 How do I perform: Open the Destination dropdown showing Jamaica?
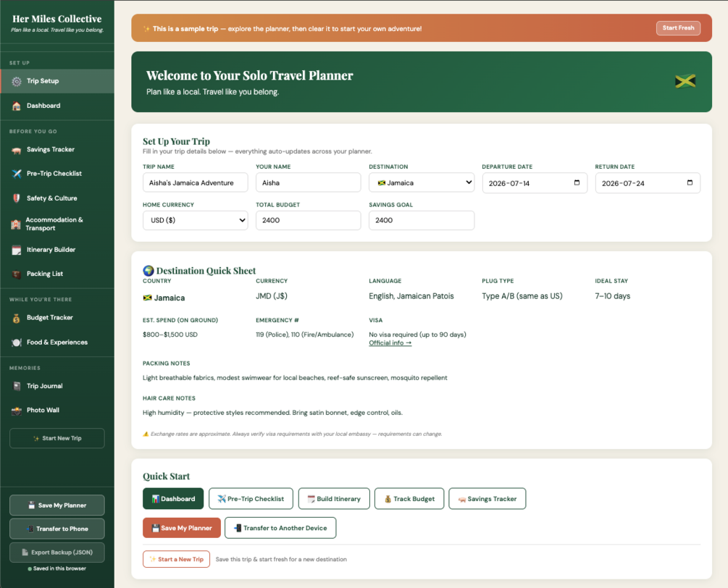pyautogui.click(x=422, y=182)
